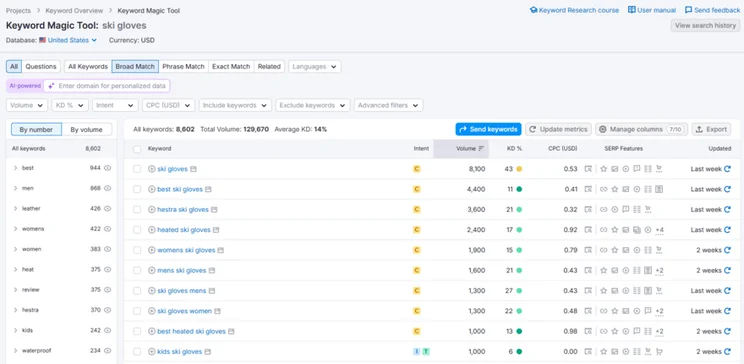Viewport: 744px width, 364px height.
Task: Select the Questions tab
Action: [41, 66]
